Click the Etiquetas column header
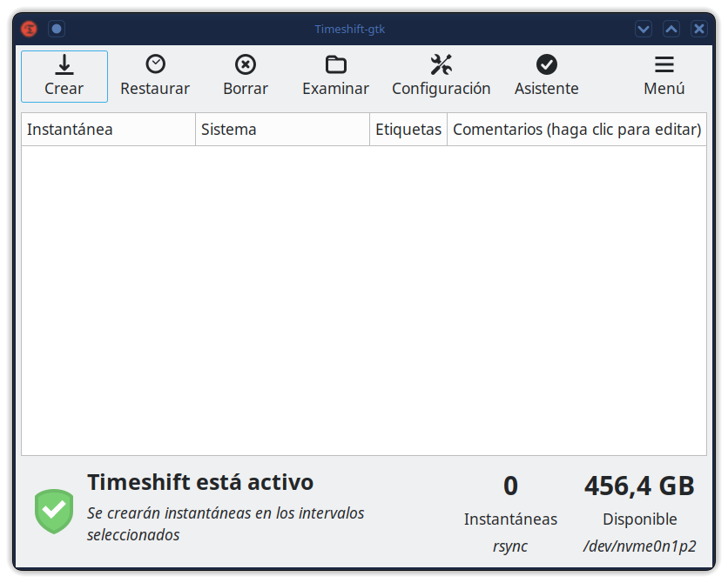The image size is (728, 583). 408,130
